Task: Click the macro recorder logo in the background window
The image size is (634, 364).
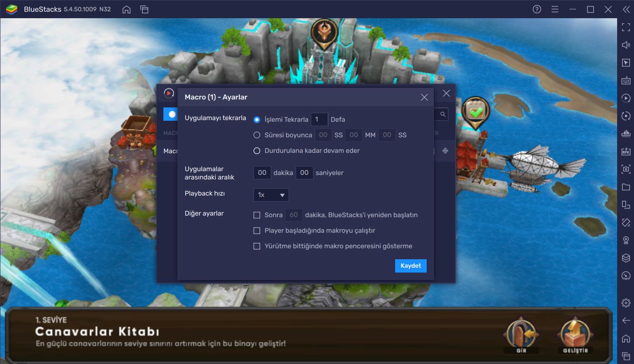Action: coord(169,93)
